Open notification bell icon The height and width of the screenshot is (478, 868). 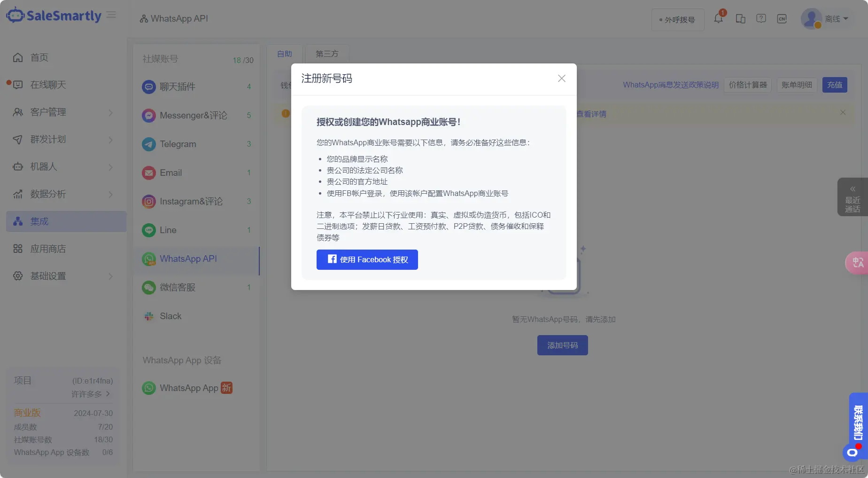tap(719, 19)
